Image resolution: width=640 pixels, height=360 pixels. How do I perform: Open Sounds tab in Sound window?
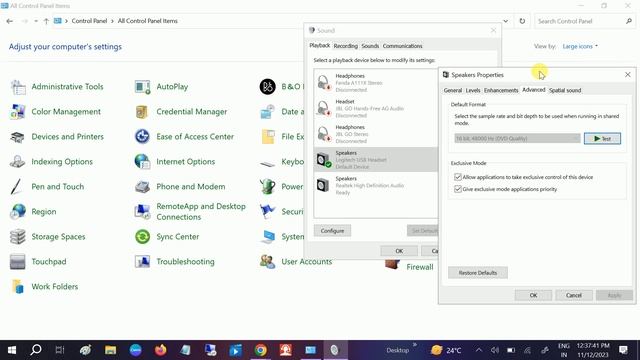370,46
